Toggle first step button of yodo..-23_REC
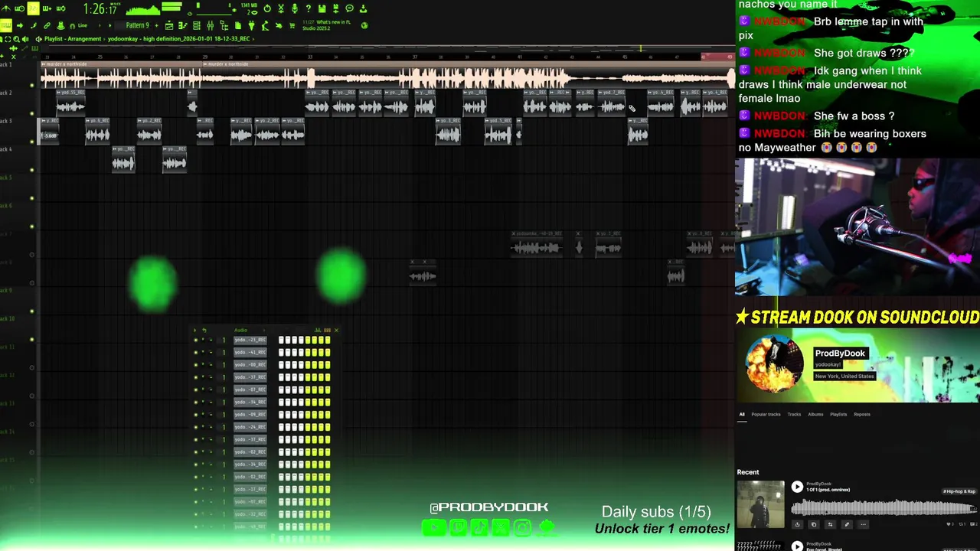980x551 pixels. pyautogui.click(x=281, y=340)
